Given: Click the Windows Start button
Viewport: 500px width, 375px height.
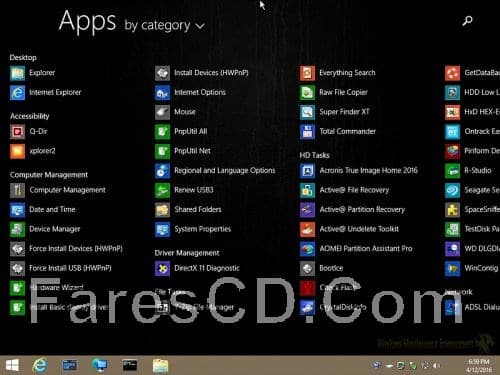Looking at the screenshot, I should [12, 366].
